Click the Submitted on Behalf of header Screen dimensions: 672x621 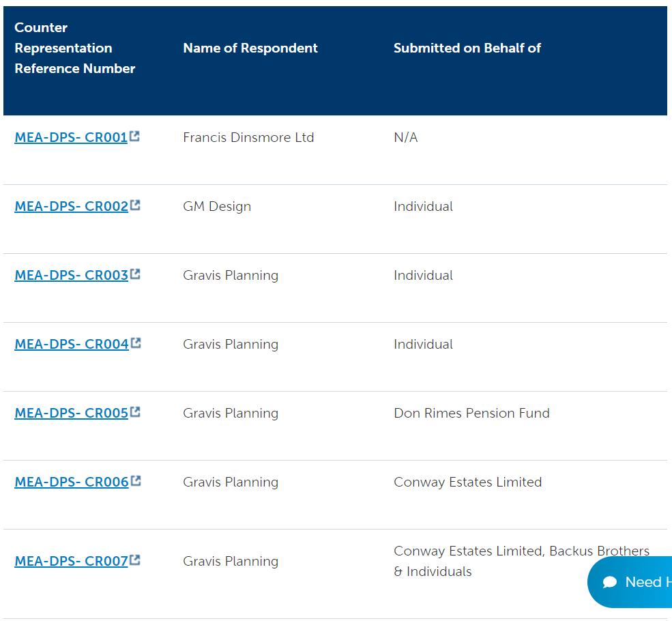467,48
